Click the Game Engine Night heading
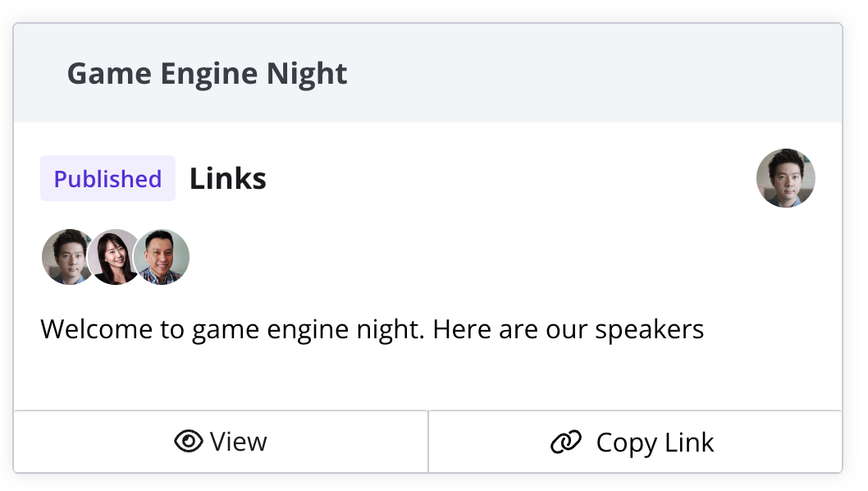The height and width of the screenshot is (491, 868). point(207,74)
